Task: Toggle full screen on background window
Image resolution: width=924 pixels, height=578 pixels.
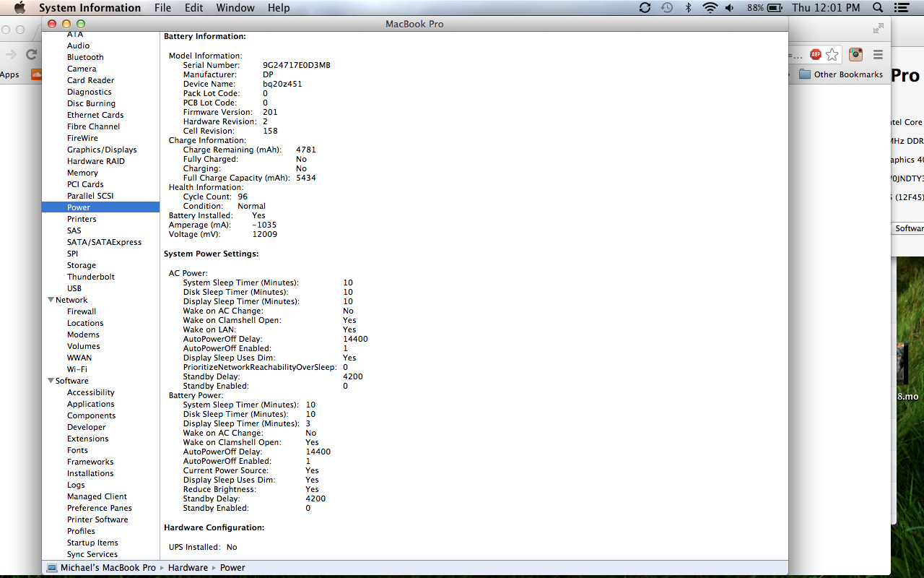Action: (878, 28)
